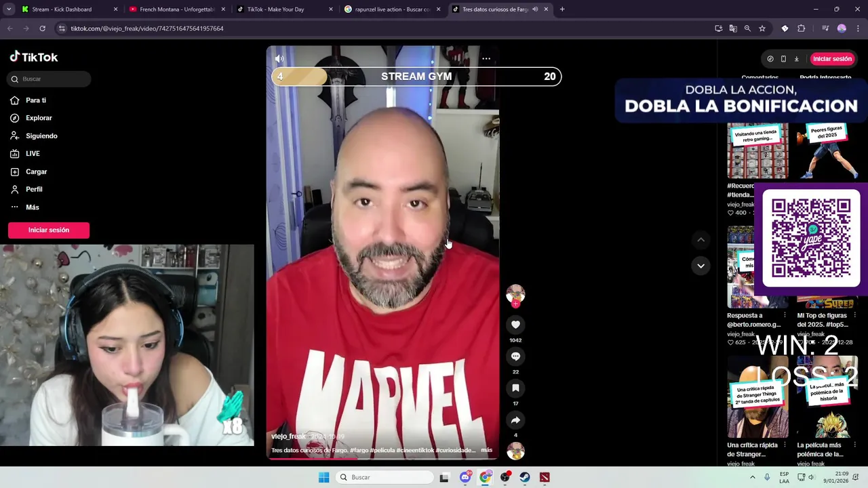Screen dimensions: 868x488
Task: Open 'Peores figuras del 2025' thumbnail
Action: [x=827, y=150]
